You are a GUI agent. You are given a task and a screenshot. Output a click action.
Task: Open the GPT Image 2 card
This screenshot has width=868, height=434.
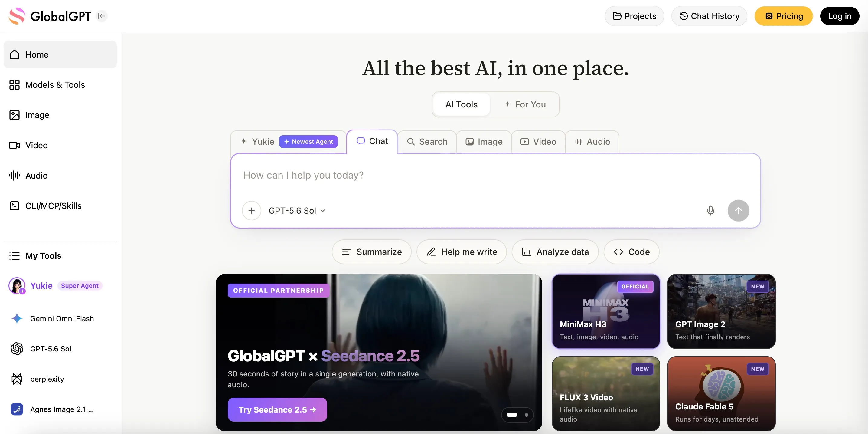(x=721, y=311)
